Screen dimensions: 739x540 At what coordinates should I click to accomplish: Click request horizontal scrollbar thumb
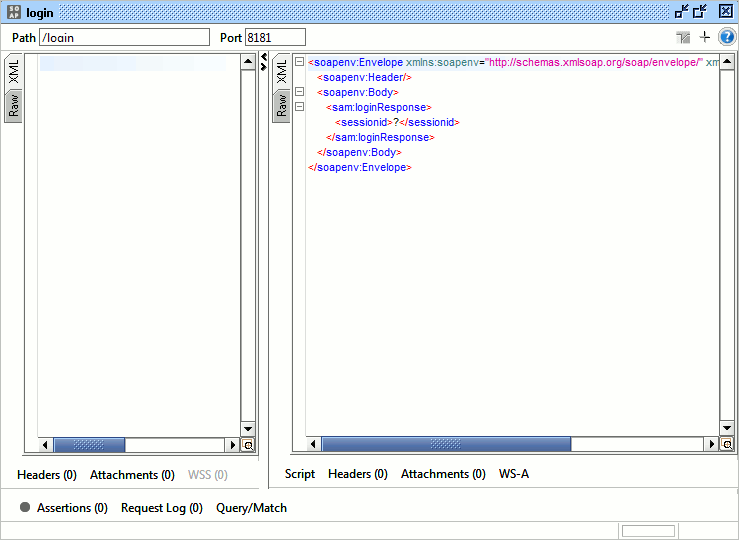89,444
